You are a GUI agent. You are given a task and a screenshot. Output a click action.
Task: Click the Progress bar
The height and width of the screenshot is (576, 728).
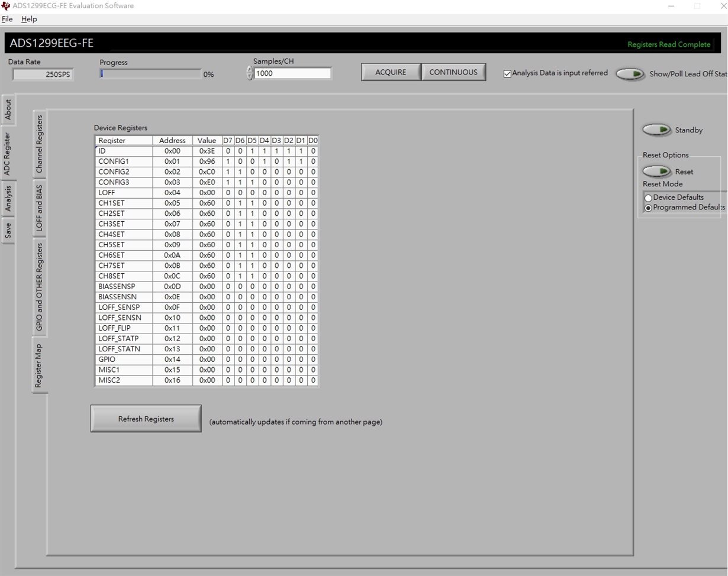[150, 74]
